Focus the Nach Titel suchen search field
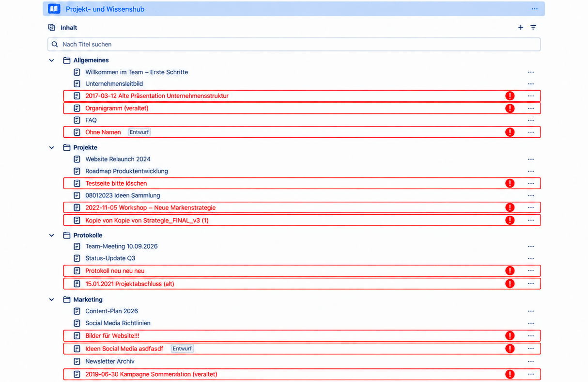The height and width of the screenshot is (382, 588). click(294, 44)
